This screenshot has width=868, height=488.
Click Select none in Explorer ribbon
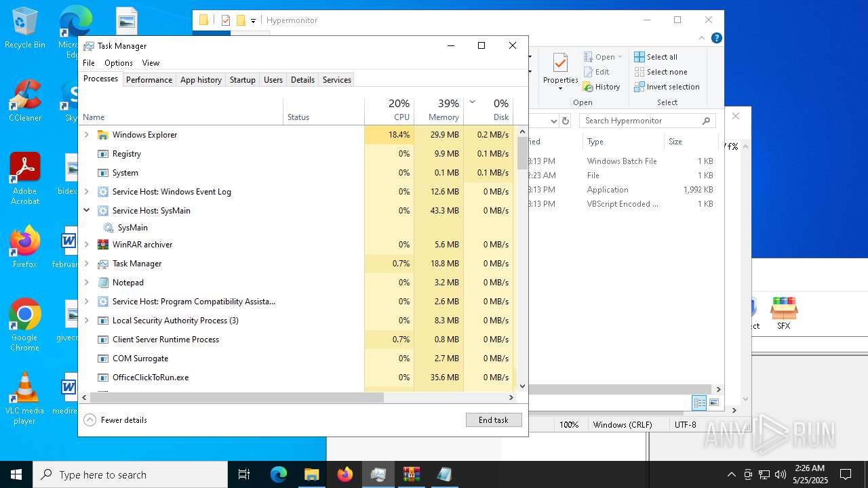point(661,72)
